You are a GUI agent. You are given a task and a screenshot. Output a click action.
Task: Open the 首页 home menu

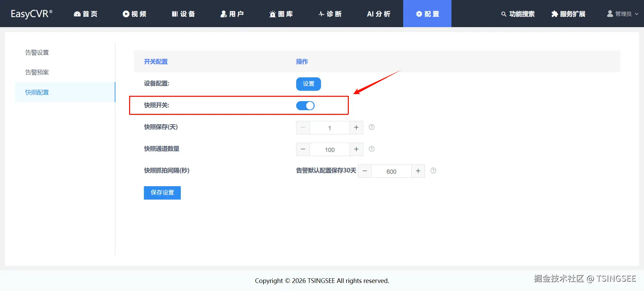click(x=86, y=14)
